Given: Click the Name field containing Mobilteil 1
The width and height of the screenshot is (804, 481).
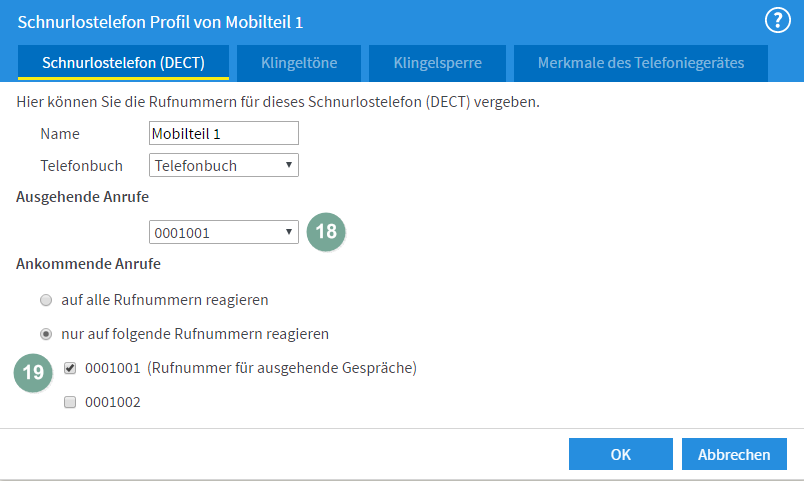Looking at the screenshot, I should click(223, 133).
